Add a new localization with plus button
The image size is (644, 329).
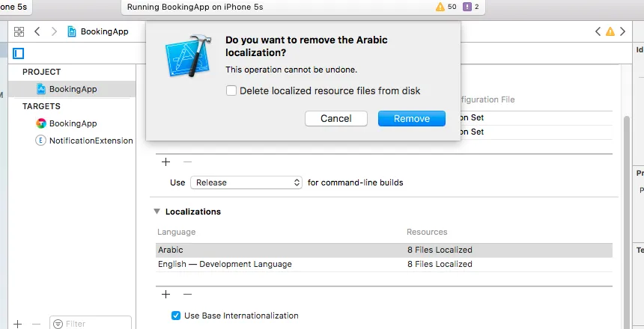[165, 295]
